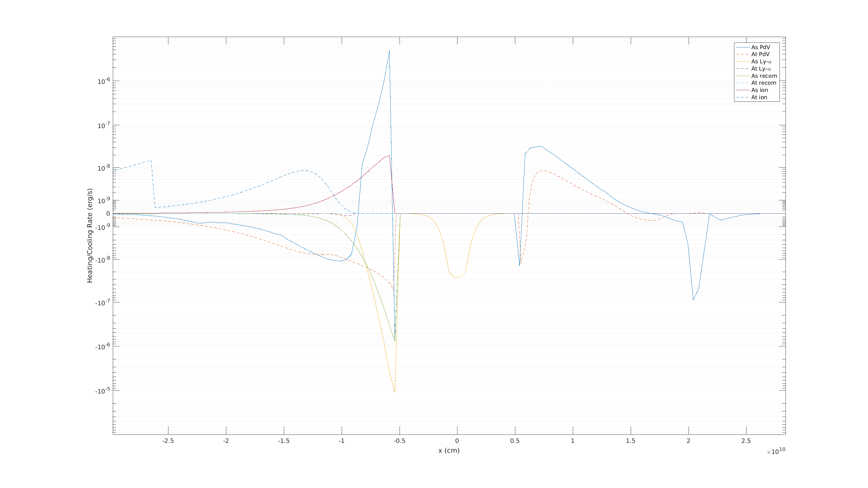
Task: Click the orange dashed swatch for At PdV
Action: pos(743,54)
